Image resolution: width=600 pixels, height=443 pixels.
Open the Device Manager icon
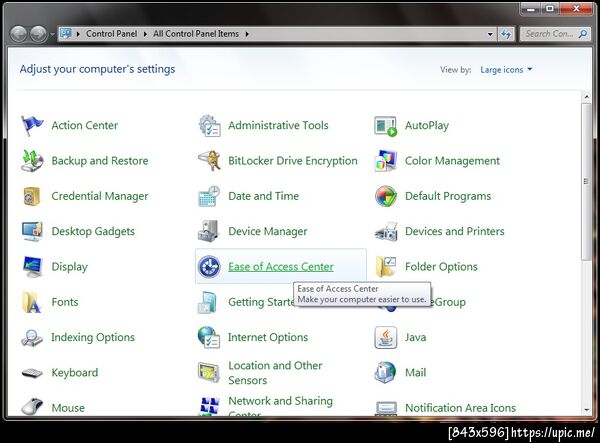209,231
